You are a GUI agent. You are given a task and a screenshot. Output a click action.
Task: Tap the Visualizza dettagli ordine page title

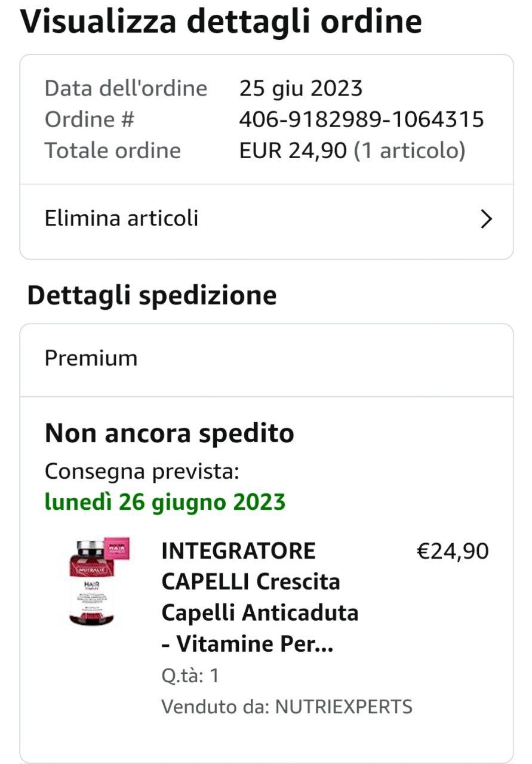click(221, 21)
